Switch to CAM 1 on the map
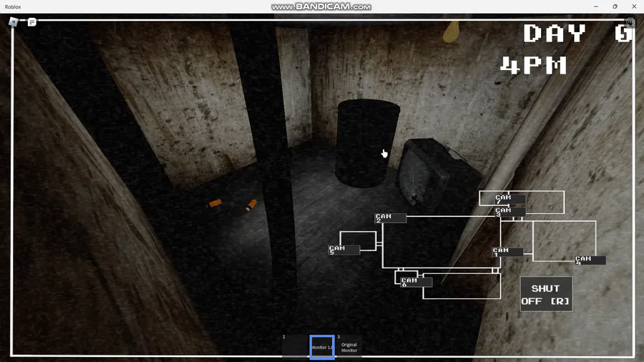This screenshot has height=362, width=644. tap(507, 252)
